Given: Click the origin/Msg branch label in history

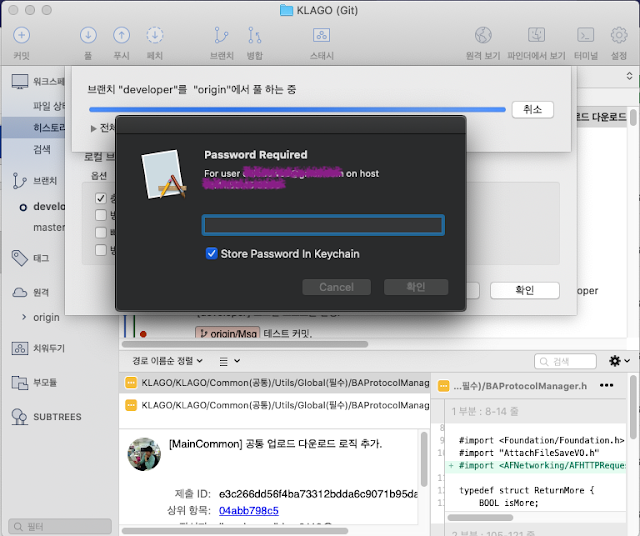Looking at the screenshot, I should (228, 333).
